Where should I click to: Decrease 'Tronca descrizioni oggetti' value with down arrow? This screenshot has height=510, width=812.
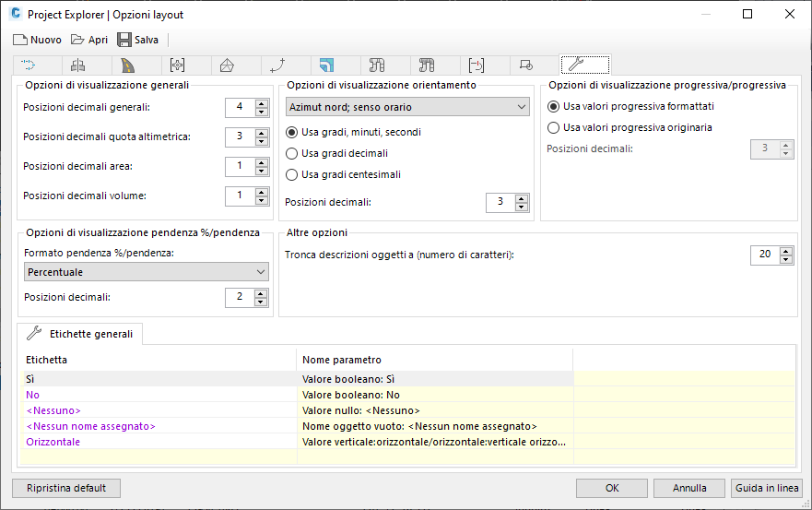pos(786,259)
